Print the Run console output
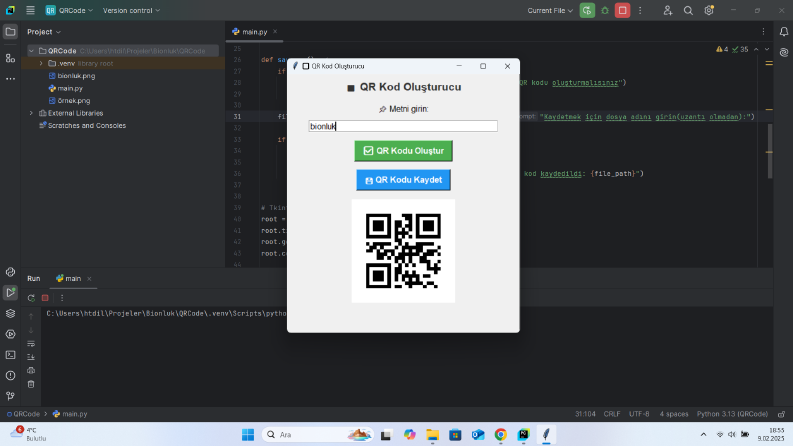 coord(31,371)
